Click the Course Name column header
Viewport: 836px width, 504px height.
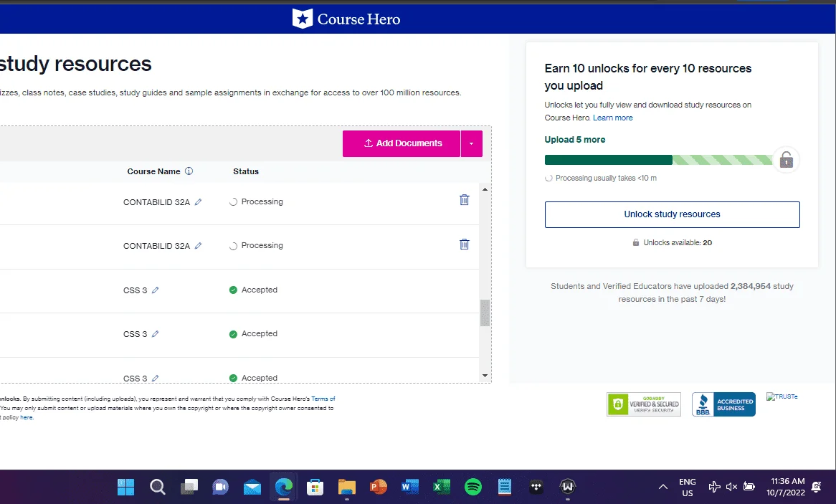pos(153,171)
